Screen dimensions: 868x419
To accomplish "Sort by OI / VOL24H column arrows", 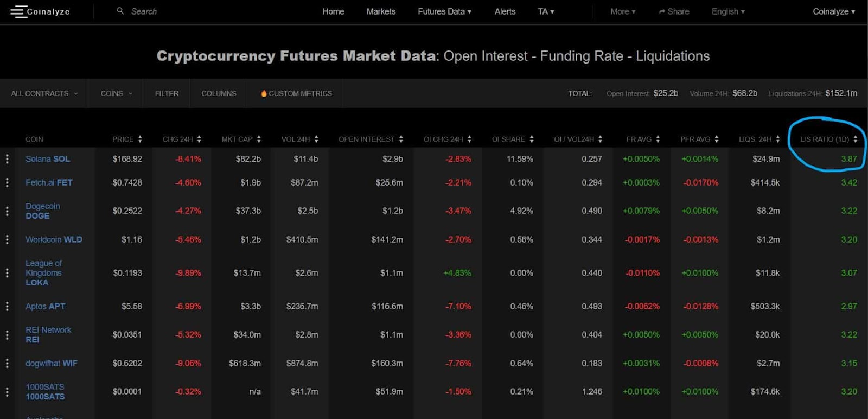I will click(x=600, y=139).
